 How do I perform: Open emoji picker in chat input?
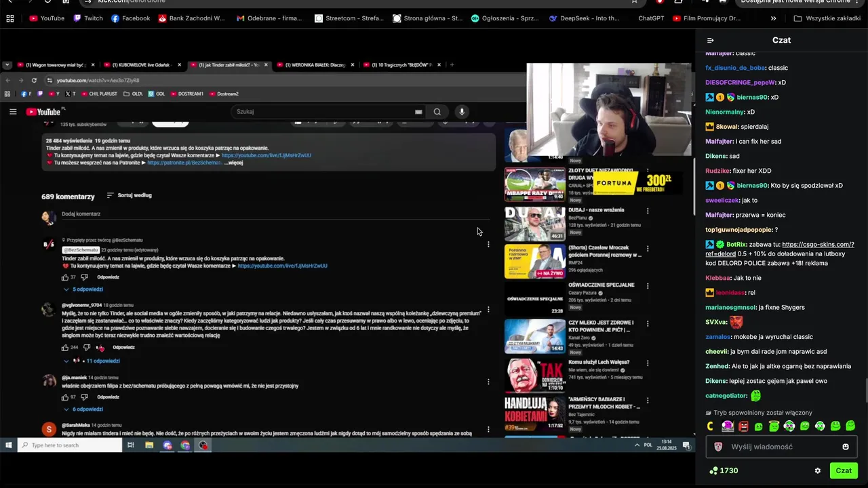click(x=846, y=447)
